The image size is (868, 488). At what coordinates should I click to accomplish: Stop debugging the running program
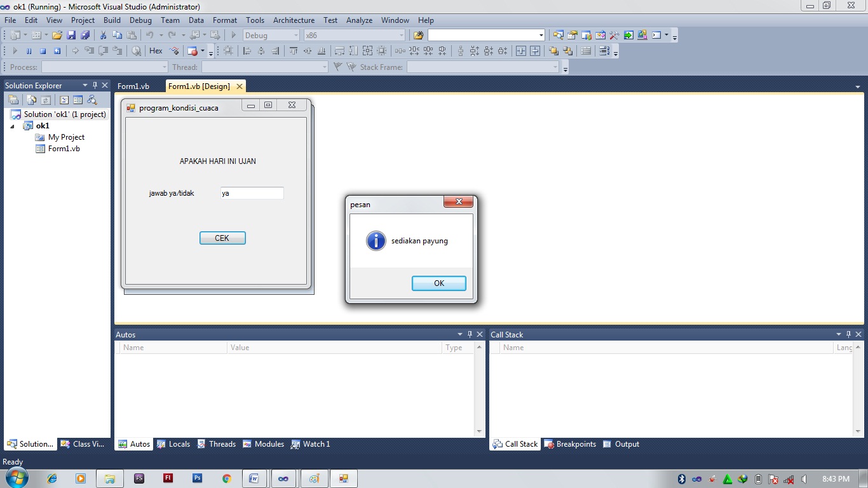[x=42, y=50]
